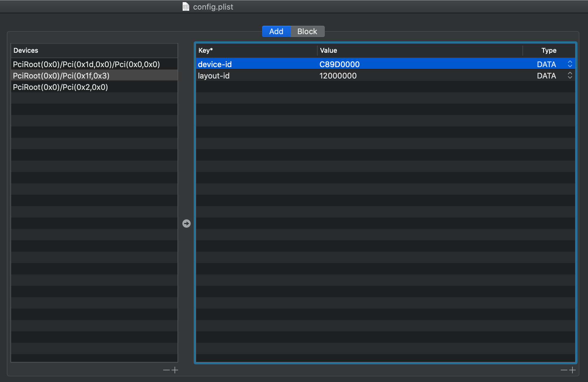Click the Key* column header
The height and width of the screenshot is (382, 588).
pyautogui.click(x=257, y=50)
